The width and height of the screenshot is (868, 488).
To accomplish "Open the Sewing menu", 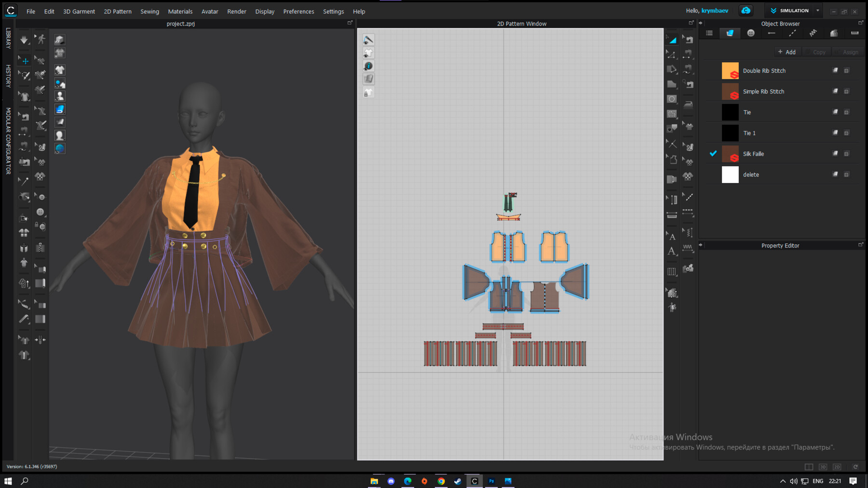I will 149,11.
